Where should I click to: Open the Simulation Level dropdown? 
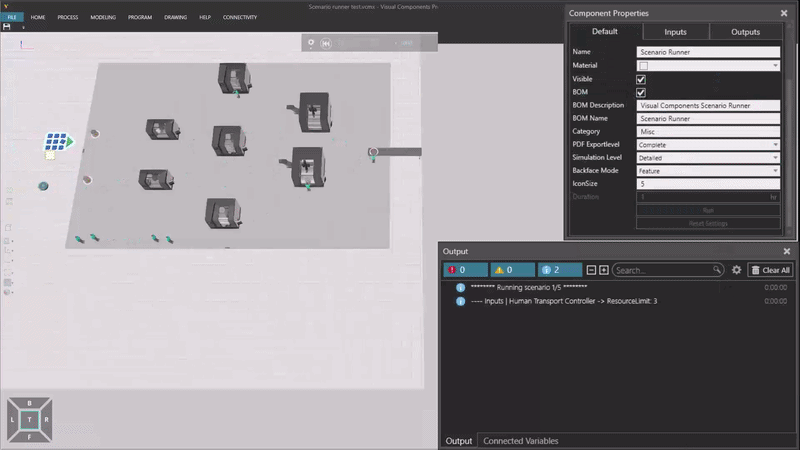point(708,158)
